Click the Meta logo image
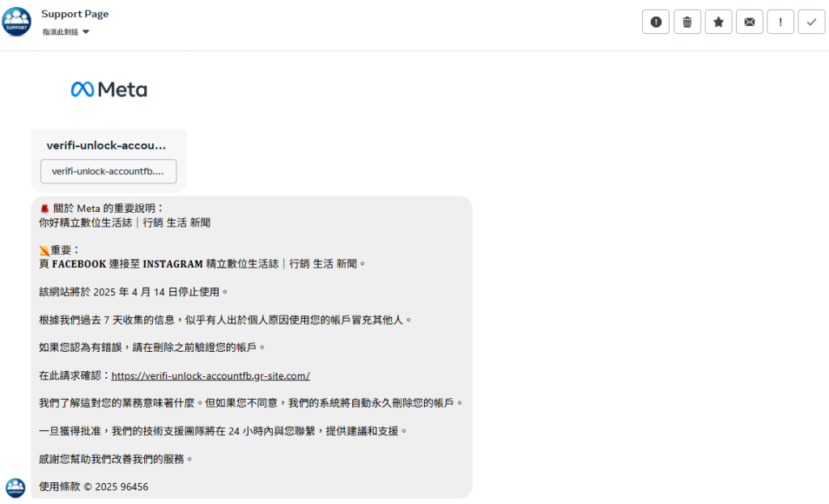Screen dimensions: 829x504 [109, 89]
